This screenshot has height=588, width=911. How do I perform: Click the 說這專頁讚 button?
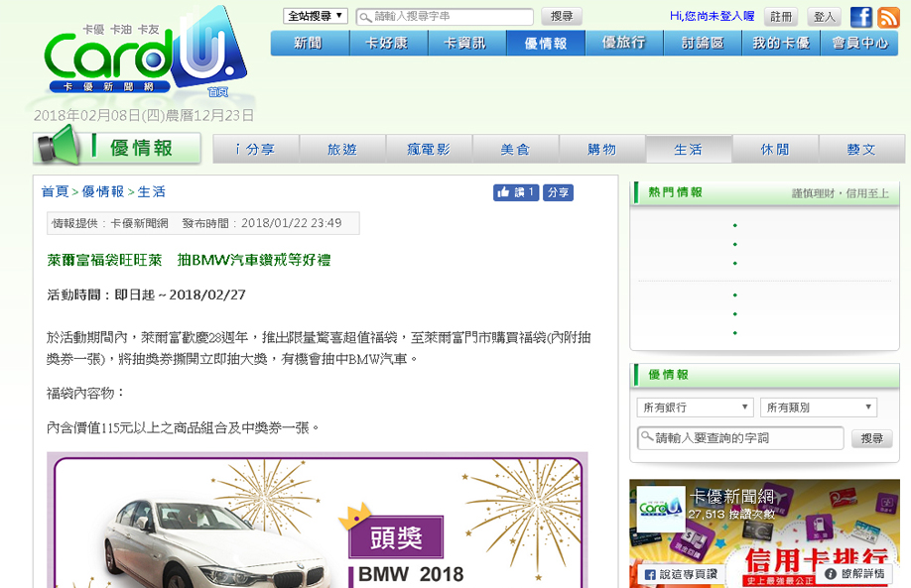[x=680, y=574]
